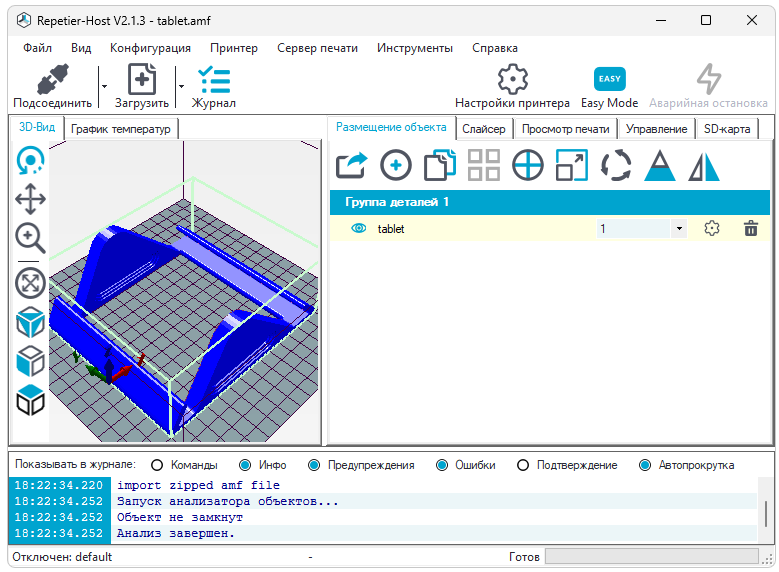Click log line 'import zipped amf file'
Viewport: 779px width, 572px height.
coord(198,485)
